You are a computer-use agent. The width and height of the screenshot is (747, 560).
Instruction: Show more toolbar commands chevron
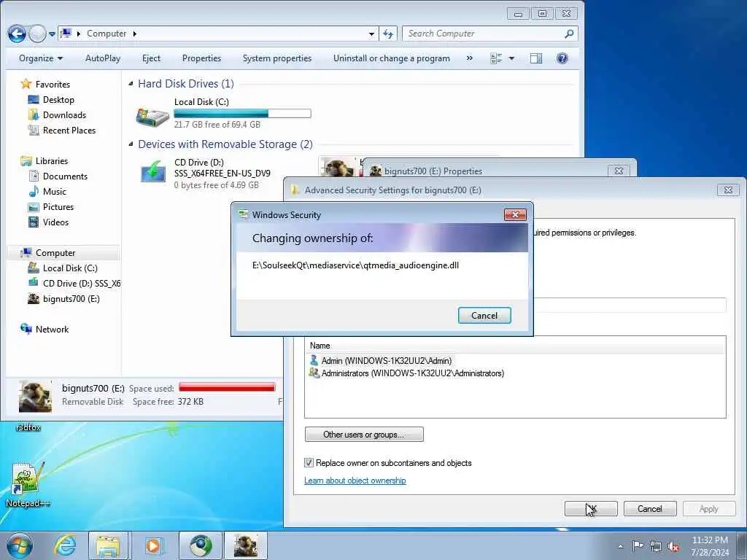point(470,58)
